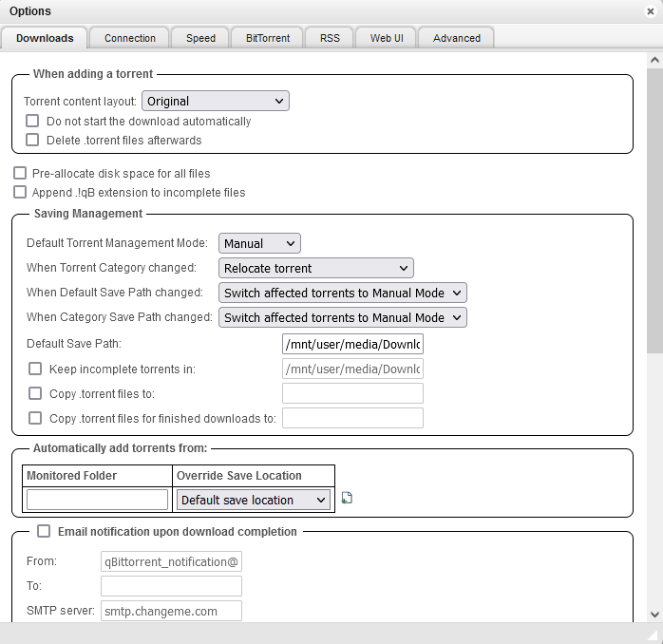The width and height of the screenshot is (663, 644).
Task: Enable Copy .torrent files to checkbox
Action: pos(35,393)
